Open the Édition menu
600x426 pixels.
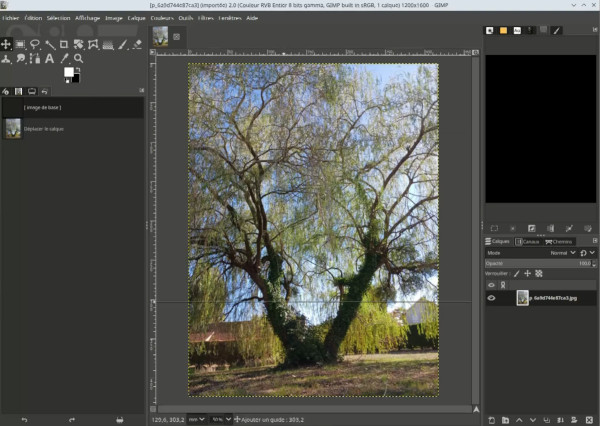point(33,18)
